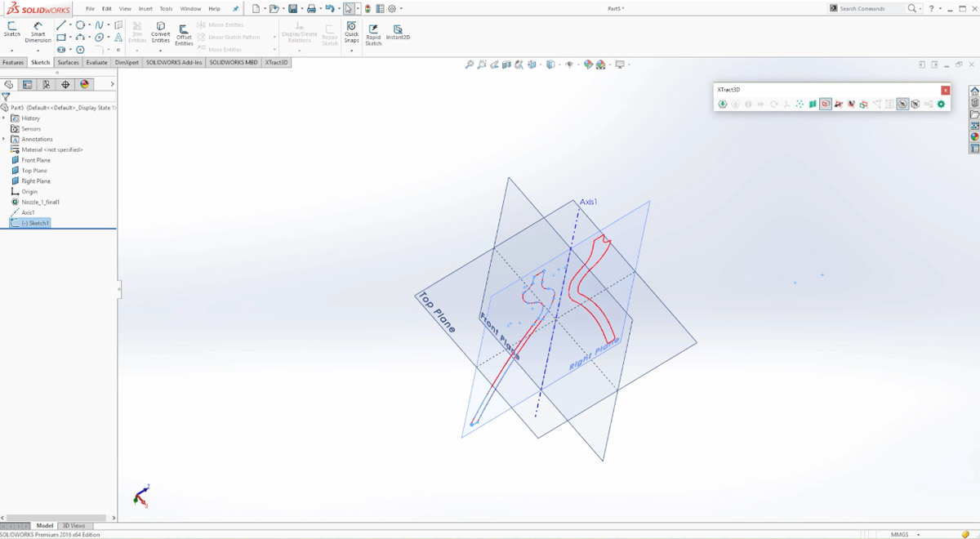Toggle the Instant2D button
The width and height of the screenshot is (980, 539).
(x=398, y=33)
